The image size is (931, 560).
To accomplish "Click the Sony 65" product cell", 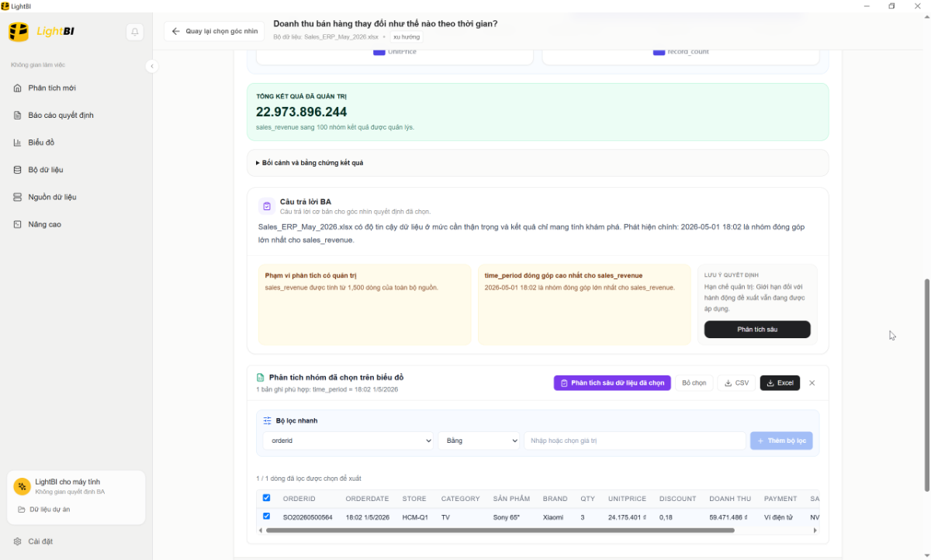I will 508,517.
